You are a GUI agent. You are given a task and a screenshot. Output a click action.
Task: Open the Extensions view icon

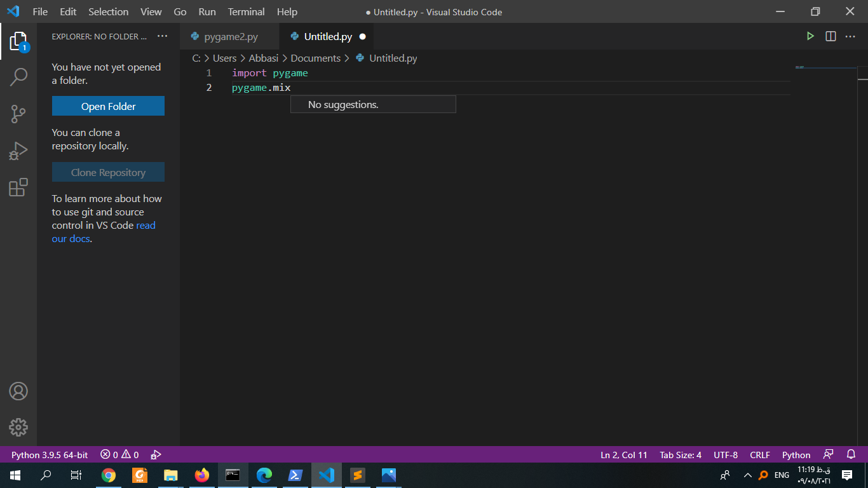point(18,187)
